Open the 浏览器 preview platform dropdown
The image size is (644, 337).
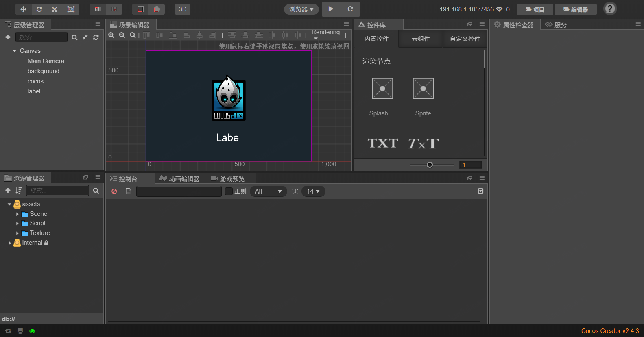301,9
